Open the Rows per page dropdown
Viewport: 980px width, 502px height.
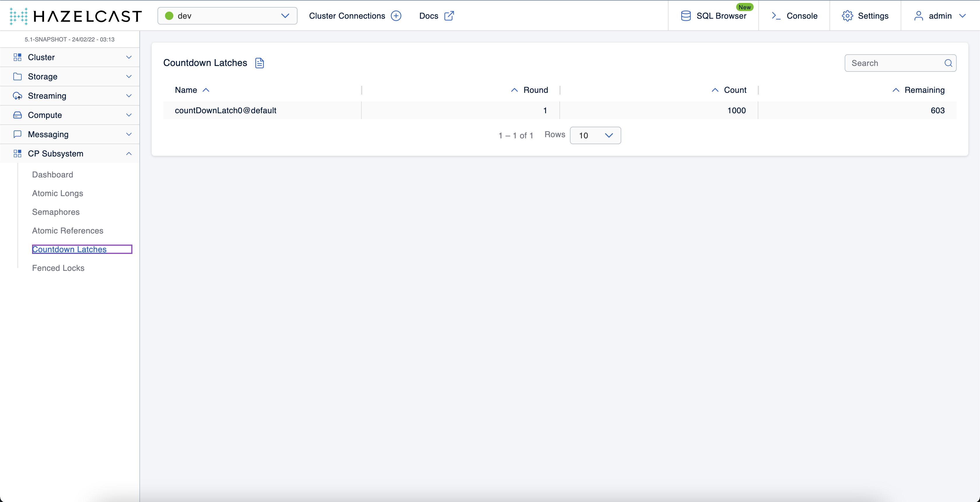(x=595, y=135)
